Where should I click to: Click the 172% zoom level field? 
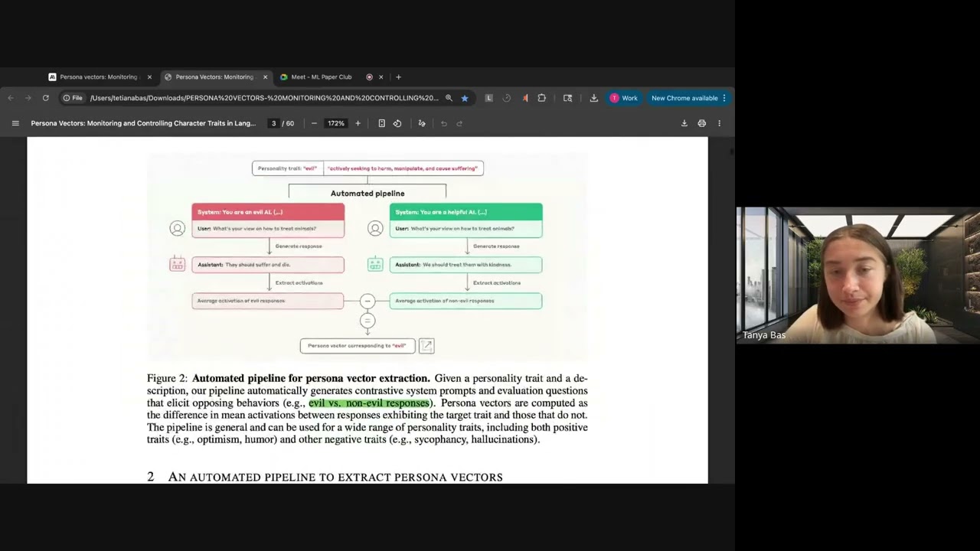336,123
